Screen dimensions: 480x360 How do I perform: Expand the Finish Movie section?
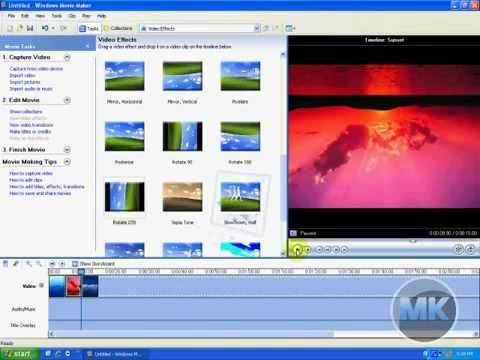(67, 150)
